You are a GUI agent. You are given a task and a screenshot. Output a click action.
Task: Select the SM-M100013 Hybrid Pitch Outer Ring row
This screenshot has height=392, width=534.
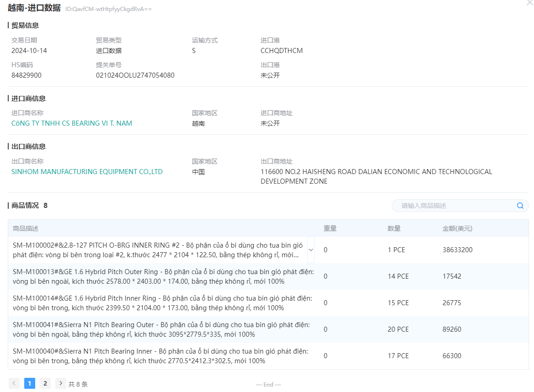[163, 276]
